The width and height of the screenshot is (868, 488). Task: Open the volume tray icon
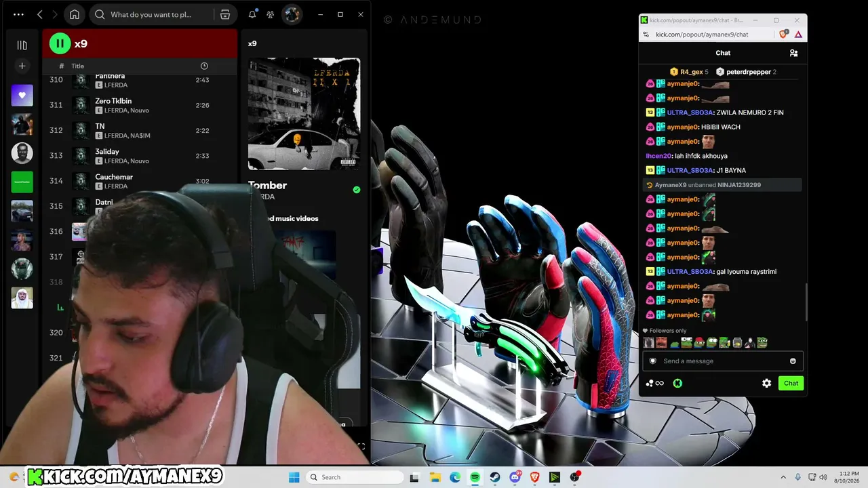[823, 477]
